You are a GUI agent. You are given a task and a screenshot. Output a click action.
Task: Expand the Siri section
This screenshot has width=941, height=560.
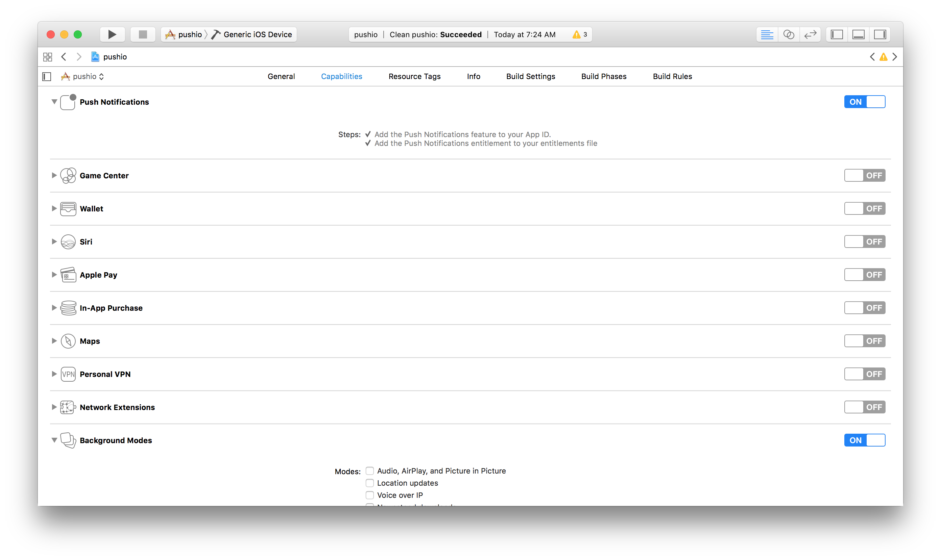coord(54,241)
